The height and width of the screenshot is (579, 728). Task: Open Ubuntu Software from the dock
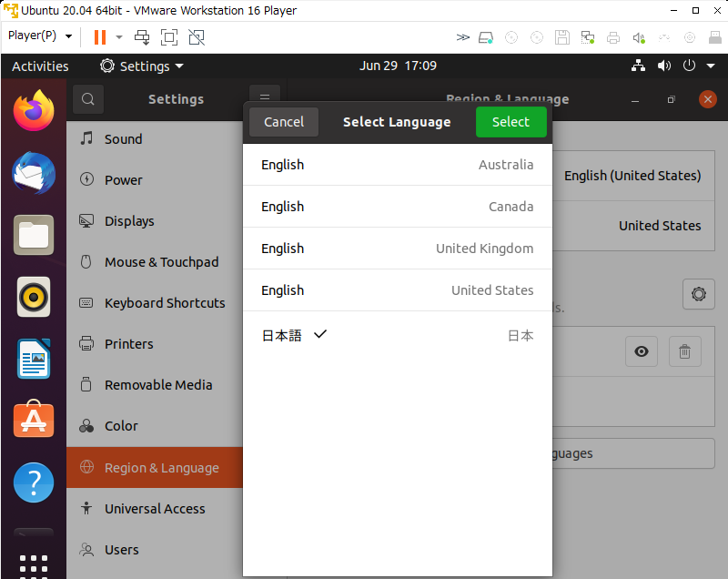click(34, 421)
